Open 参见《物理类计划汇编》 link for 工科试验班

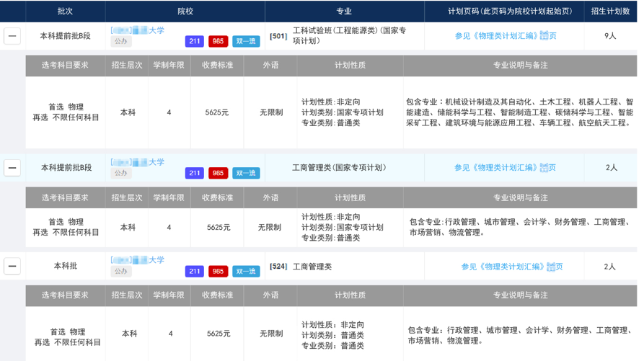506,36
